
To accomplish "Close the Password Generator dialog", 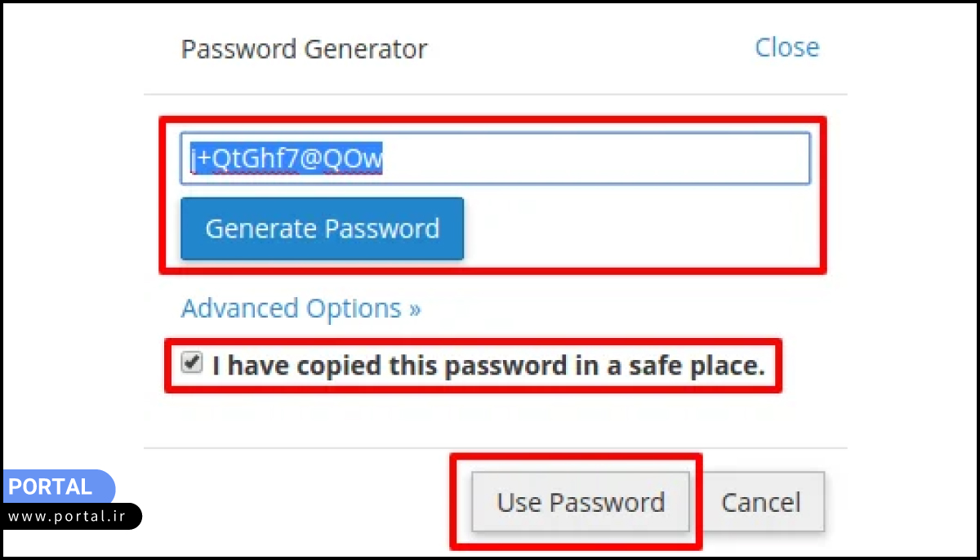I will [786, 47].
